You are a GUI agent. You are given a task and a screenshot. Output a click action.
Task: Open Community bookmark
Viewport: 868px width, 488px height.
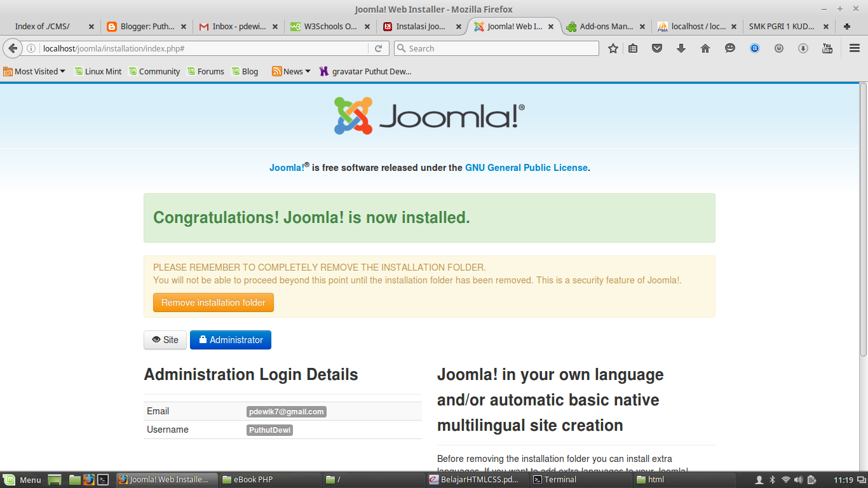click(154, 71)
